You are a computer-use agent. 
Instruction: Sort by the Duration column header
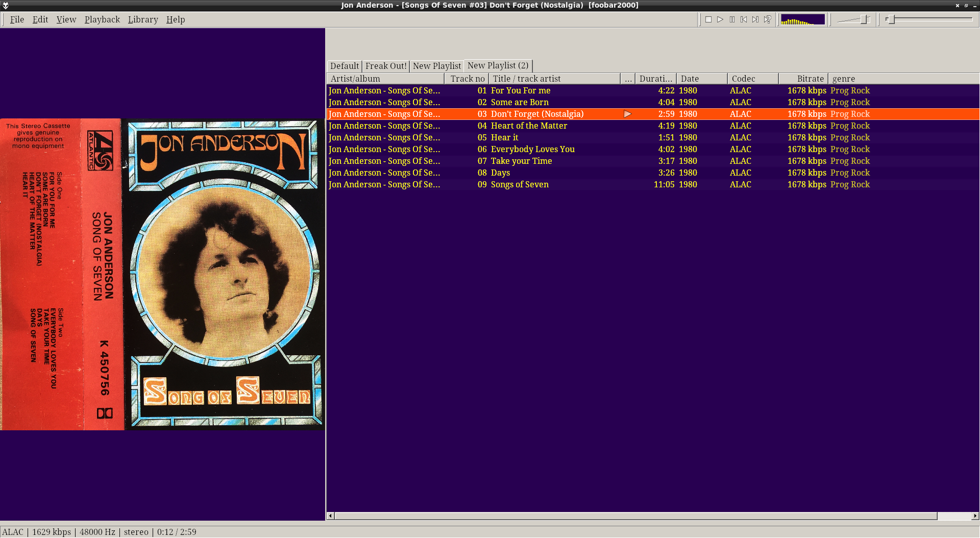[656, 79]
